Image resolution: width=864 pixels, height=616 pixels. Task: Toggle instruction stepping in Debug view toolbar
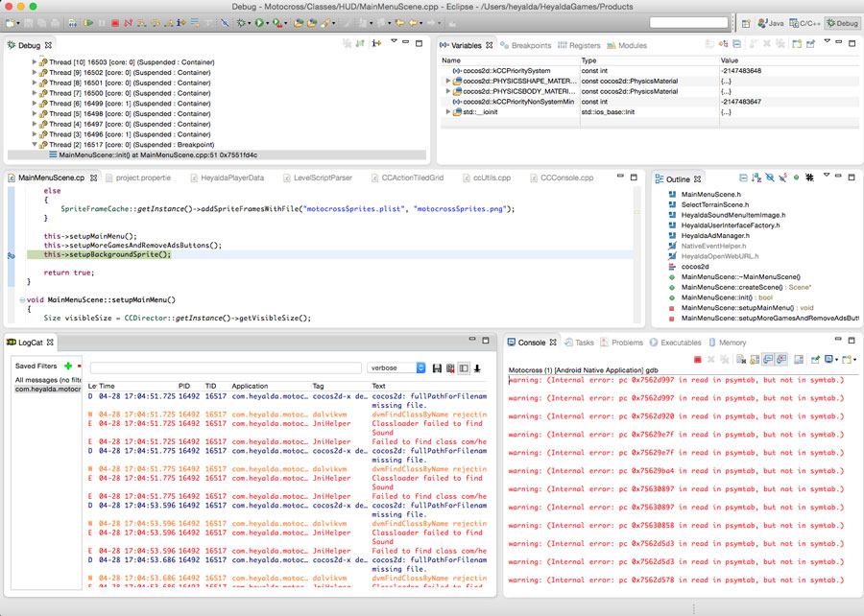coord(376,43)
